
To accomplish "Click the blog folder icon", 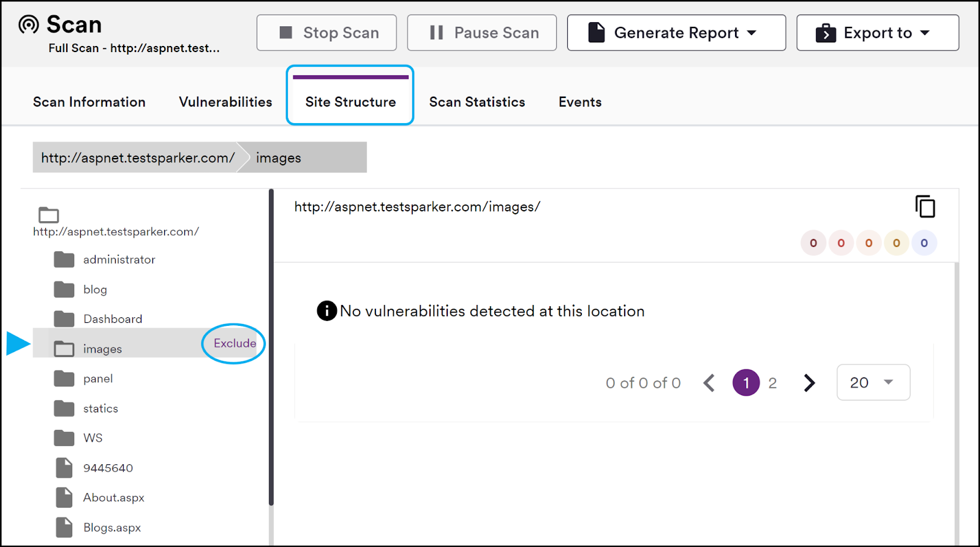I will coord(64,289).
